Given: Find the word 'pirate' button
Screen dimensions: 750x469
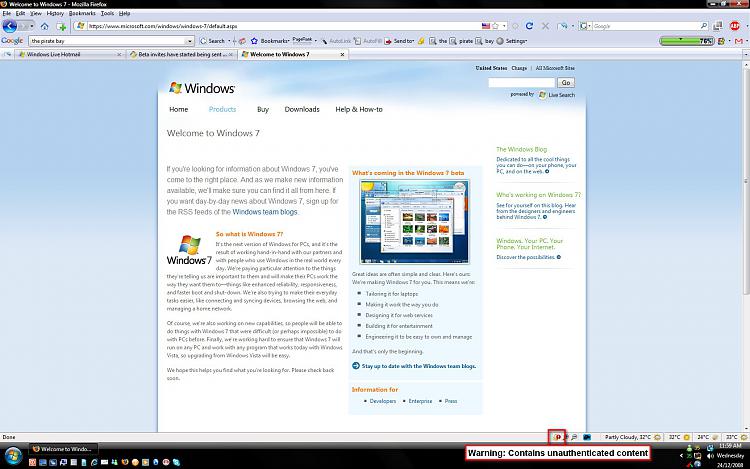Looking at the screenshot, I should [x=461, y=41].
